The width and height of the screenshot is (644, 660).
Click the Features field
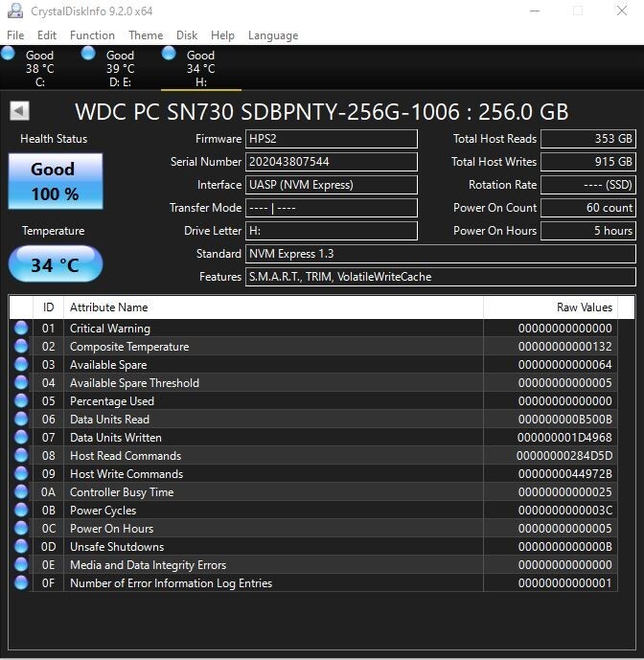click(441, 277)
